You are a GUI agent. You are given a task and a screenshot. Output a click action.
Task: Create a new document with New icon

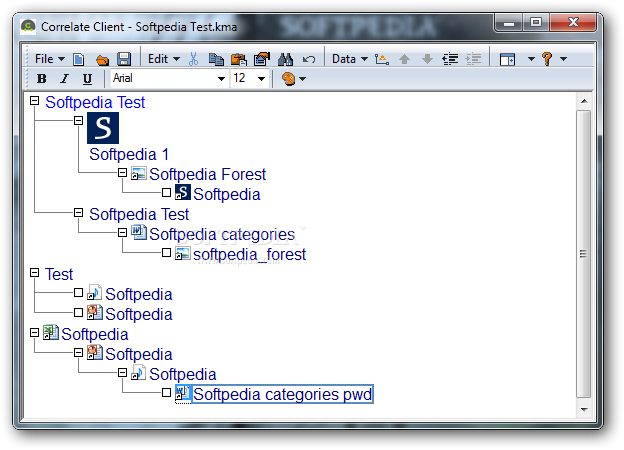(79, 59)
